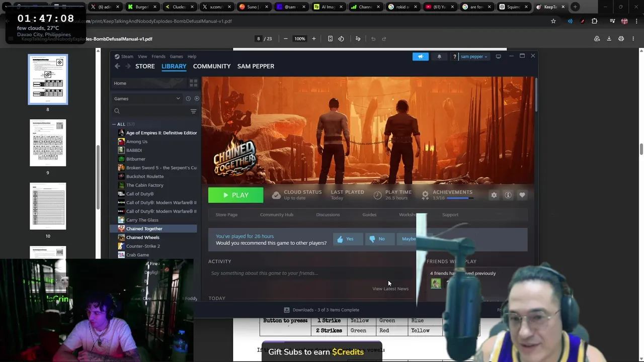Click the PDF fit to page icon
Viewport: 644px width, 362px height.
point(330,39)
